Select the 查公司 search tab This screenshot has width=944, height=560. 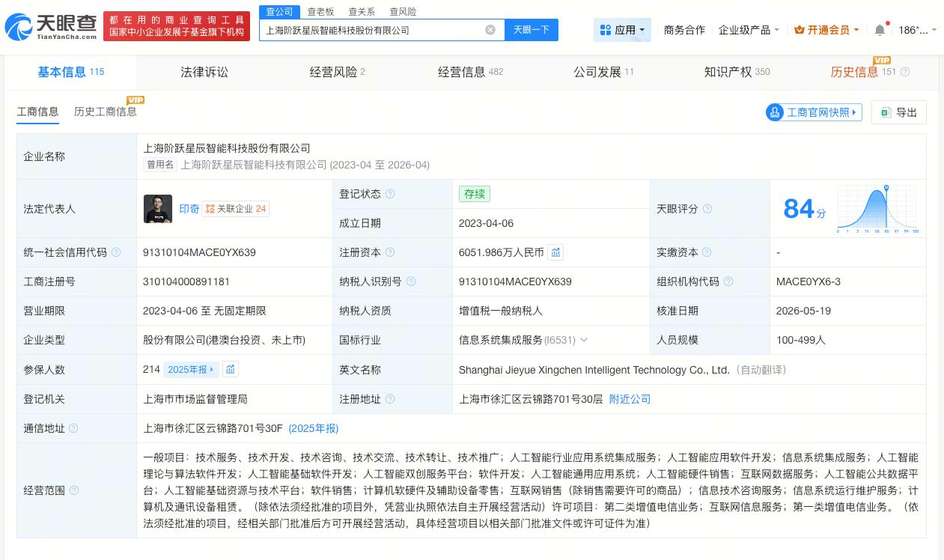click(279, 11)
